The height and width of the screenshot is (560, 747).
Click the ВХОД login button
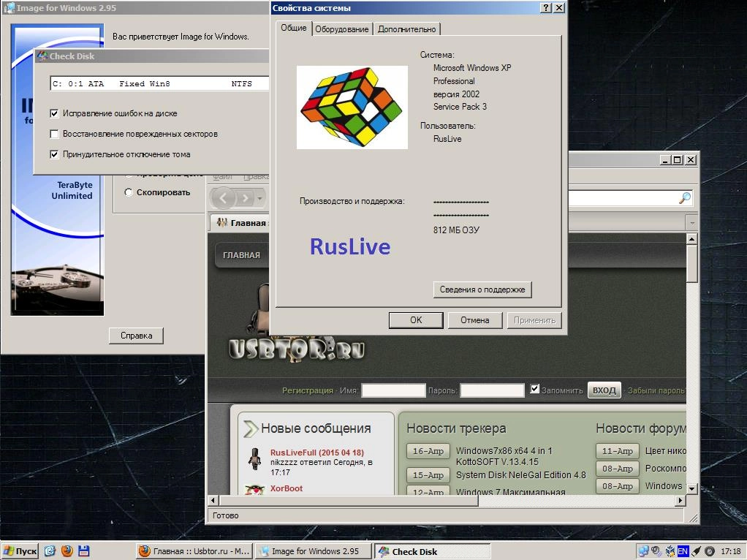pos(604,390)
